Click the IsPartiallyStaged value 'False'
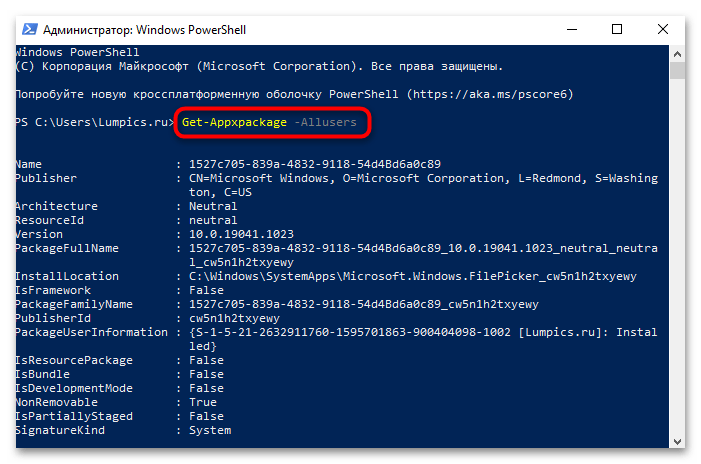The image size is (701, 464). point(206,416)
